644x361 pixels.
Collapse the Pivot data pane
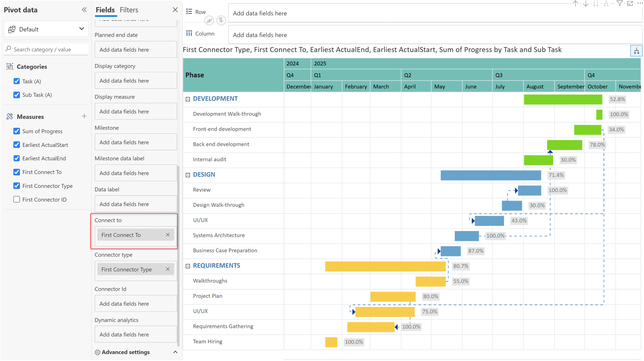[84, 10]
